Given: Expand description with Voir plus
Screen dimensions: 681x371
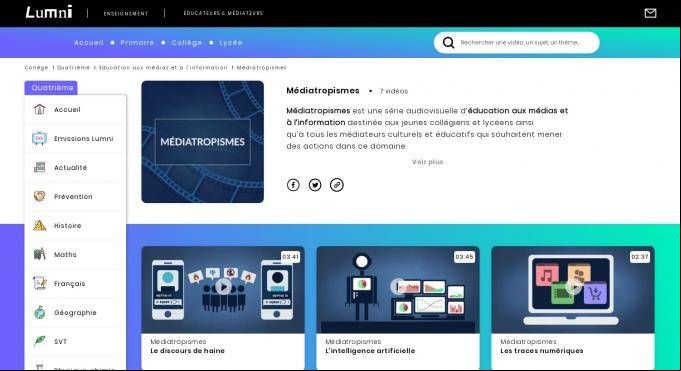Looking at the screenshot, I should pyautogui.click(x=427, y=162).
